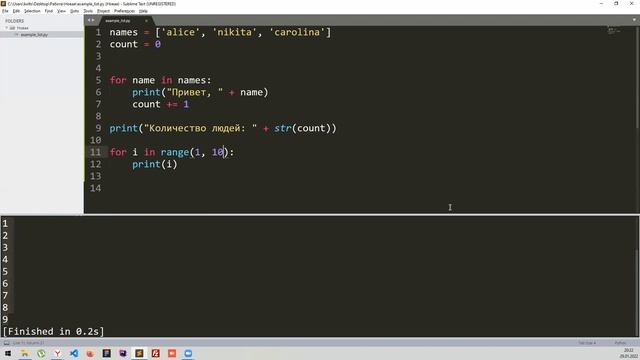Open the red round app in taskbar

[x=90, y=353]
